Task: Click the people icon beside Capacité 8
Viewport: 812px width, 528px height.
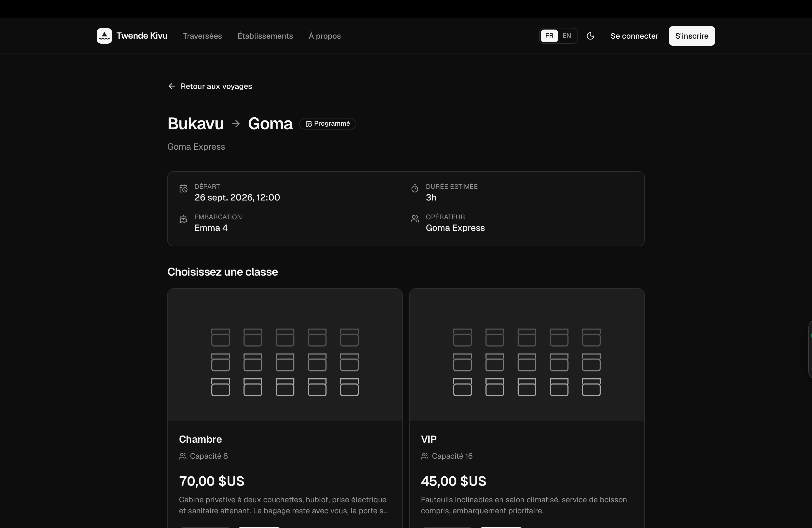Action: [183, 456]
